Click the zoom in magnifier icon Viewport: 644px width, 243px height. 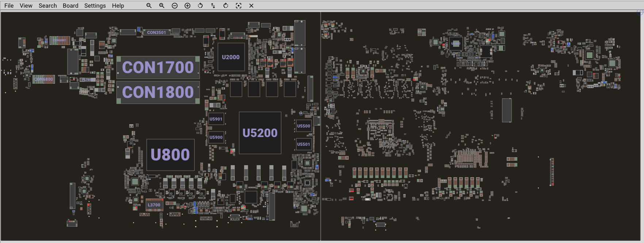tap(162, 5)
